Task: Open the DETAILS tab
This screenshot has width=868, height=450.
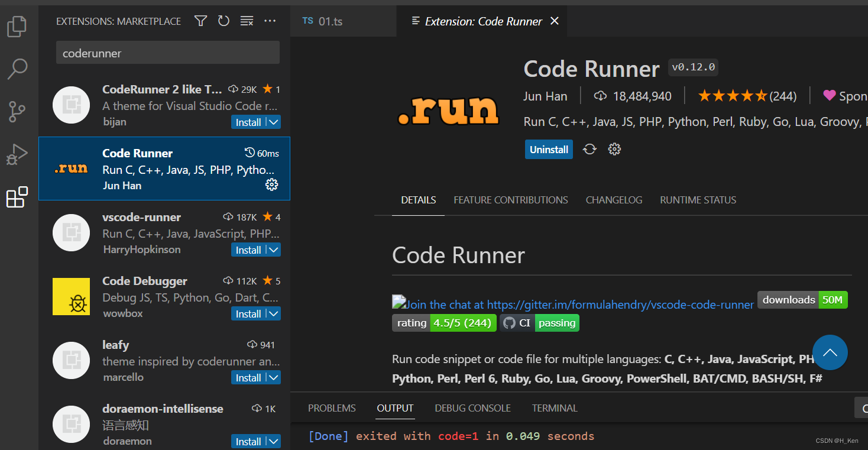Action: coord(419,200)
